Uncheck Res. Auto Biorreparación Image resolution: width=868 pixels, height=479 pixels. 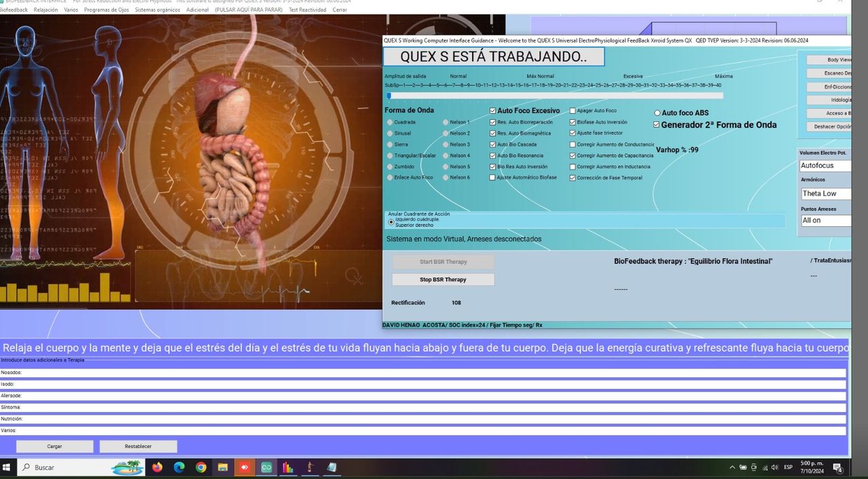point(492,123)
